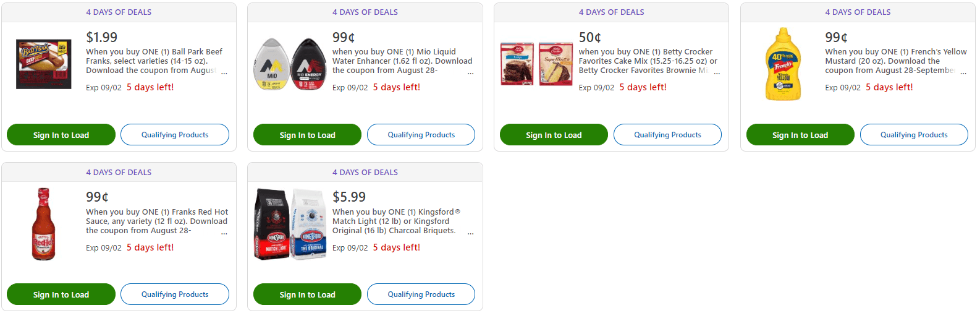This screenshot has width=980, height=313.
Task: Sign in to load Ball Park coupon
Action: point(61,135)
